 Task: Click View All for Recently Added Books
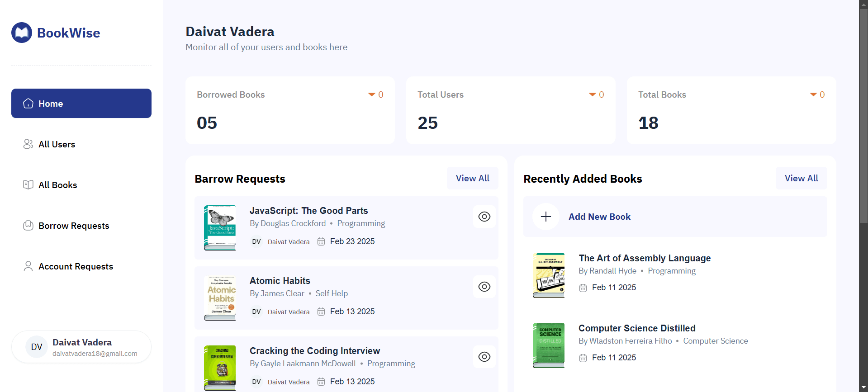coord(801,178)
